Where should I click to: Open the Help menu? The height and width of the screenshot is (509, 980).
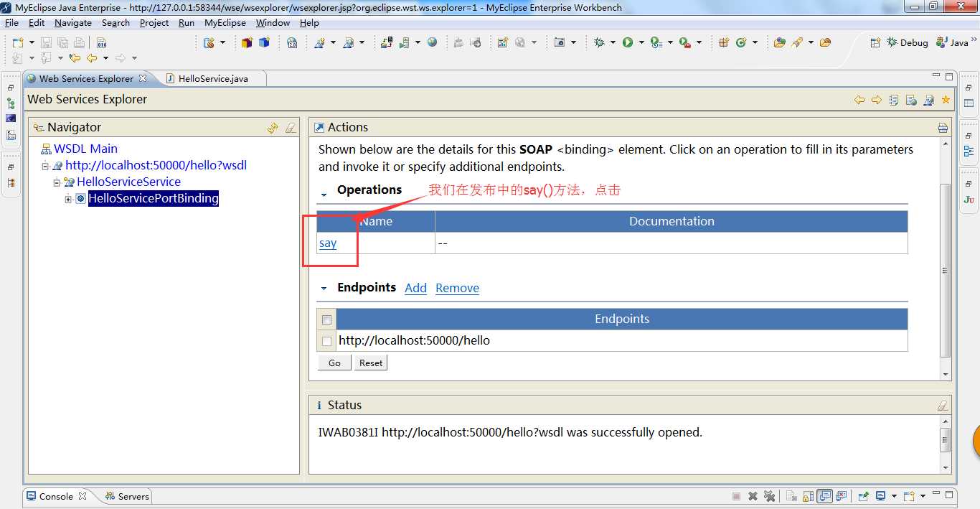(309, 23)
